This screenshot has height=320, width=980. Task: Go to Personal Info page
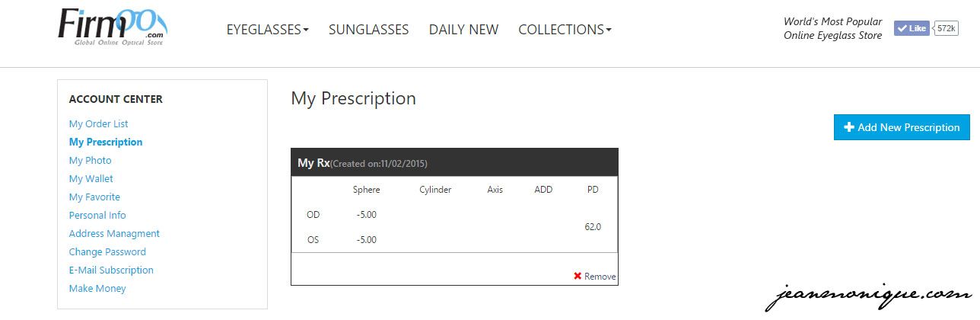pyautogui.click(x=97, y=215)
